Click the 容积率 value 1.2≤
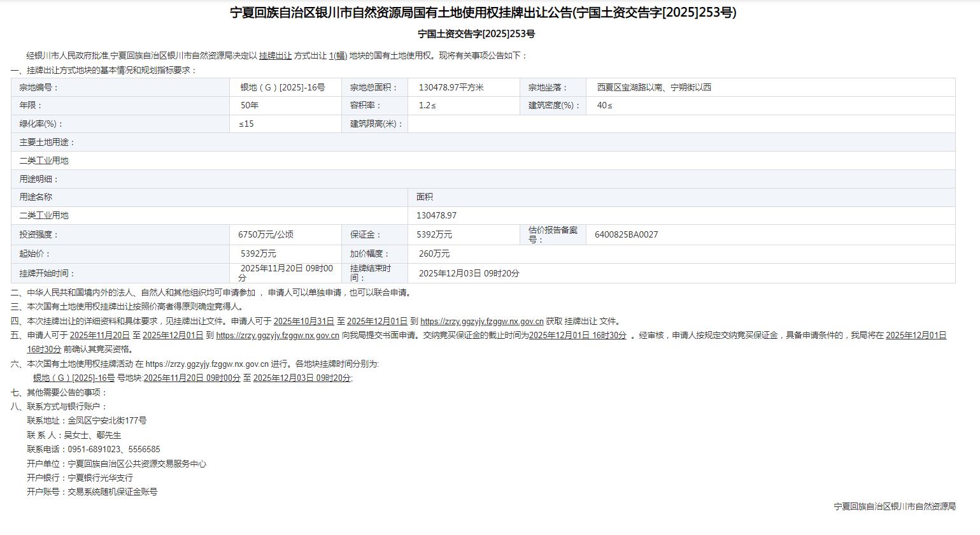This screenshot has width=980, height=535. [x=427, y=106]
